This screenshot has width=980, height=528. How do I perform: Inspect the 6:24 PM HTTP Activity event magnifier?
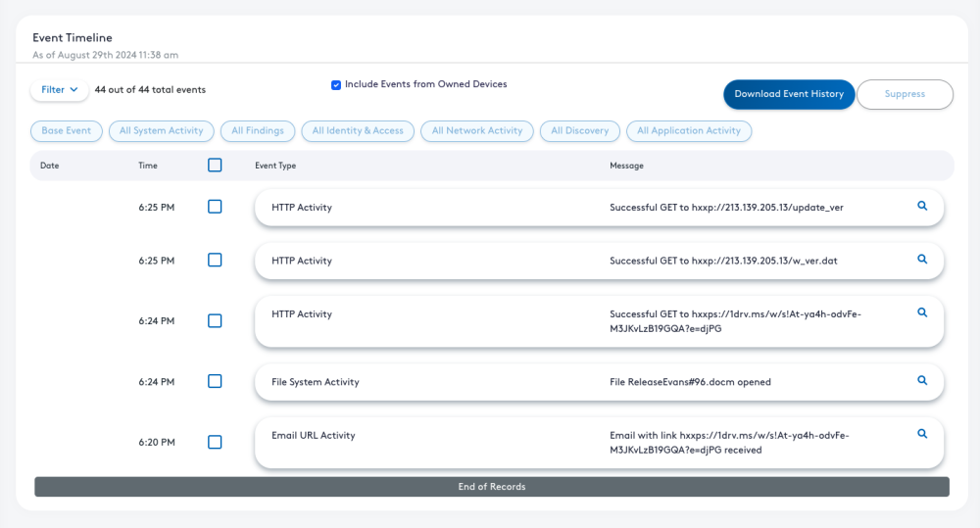pyautogui.click(x=922, y=312)
